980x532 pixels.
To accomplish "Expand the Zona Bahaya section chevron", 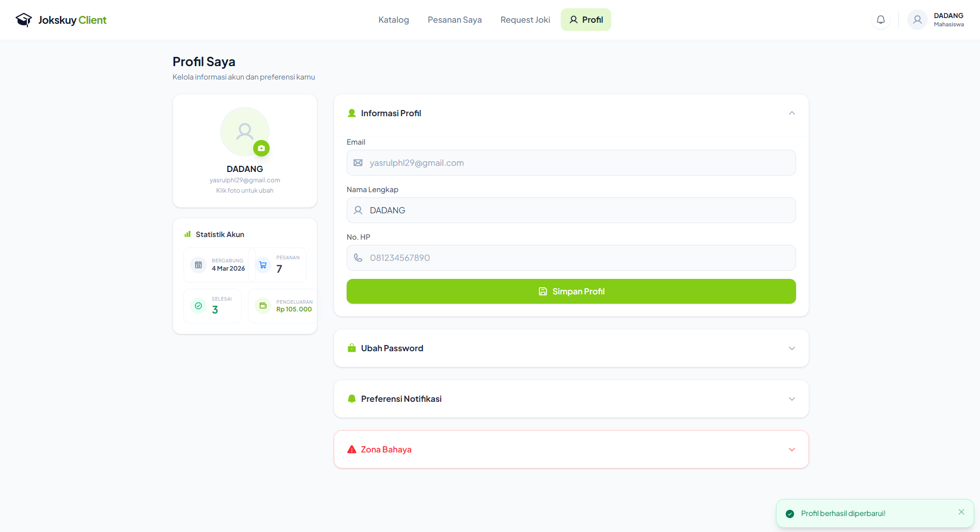I will click(x=792, y=449).
